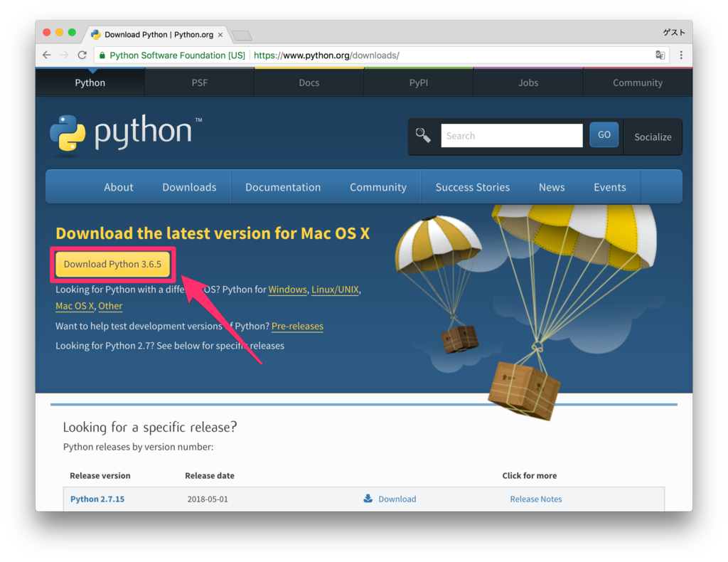
Task: Open the Success Stories navigation menu
Action: (x=473, y=187)
